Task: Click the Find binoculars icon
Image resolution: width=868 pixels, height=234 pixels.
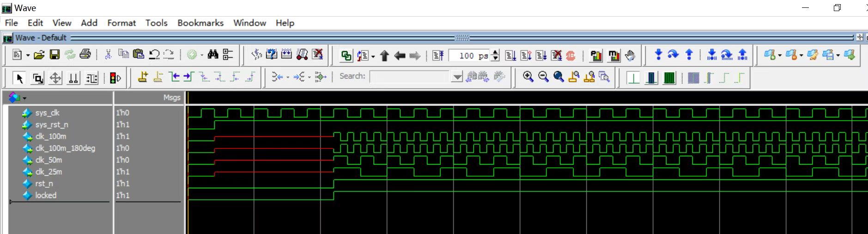Action: click(x=212, y=55)
